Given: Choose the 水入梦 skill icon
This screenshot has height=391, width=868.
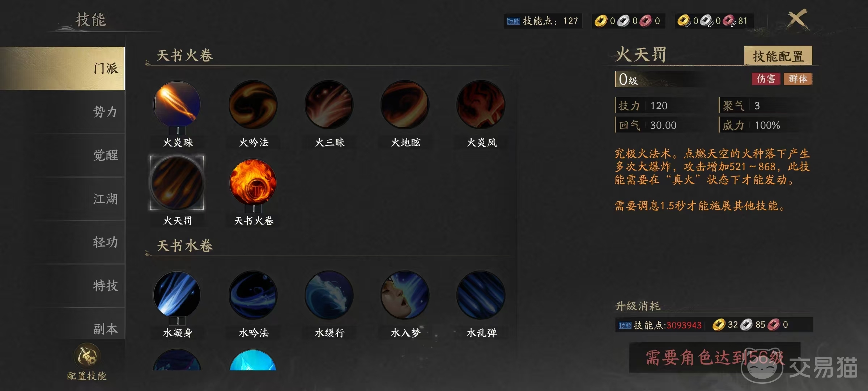Looking at the screenshot, I should (405, 295).
